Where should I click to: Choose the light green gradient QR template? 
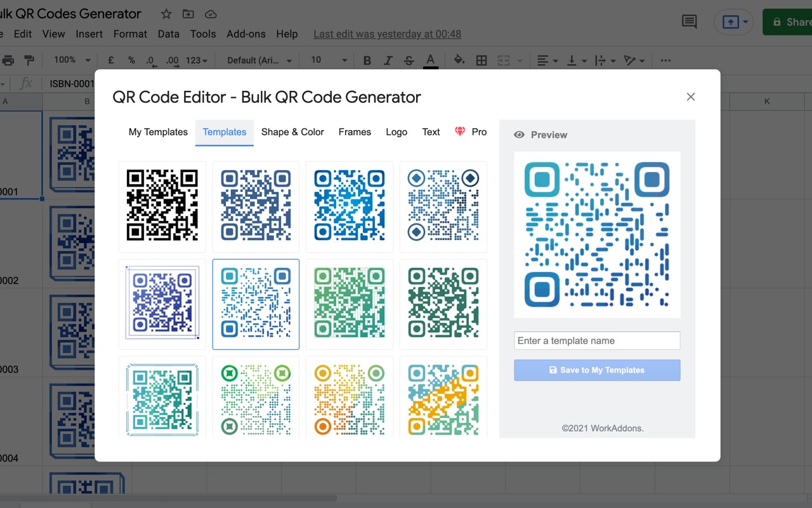point(350,304)
